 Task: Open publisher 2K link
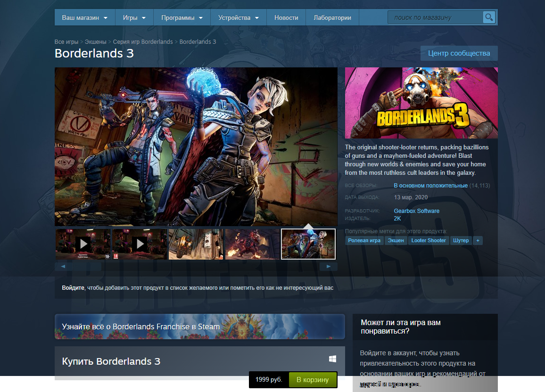click(x=397, y=219)
